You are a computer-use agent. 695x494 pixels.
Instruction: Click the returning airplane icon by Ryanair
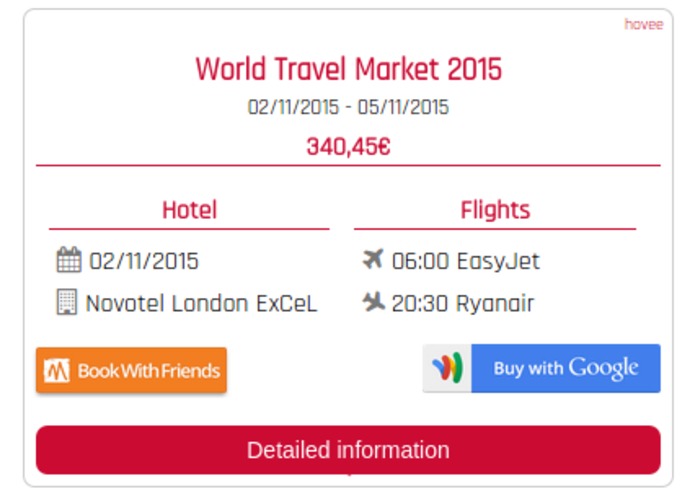[373, 301]
